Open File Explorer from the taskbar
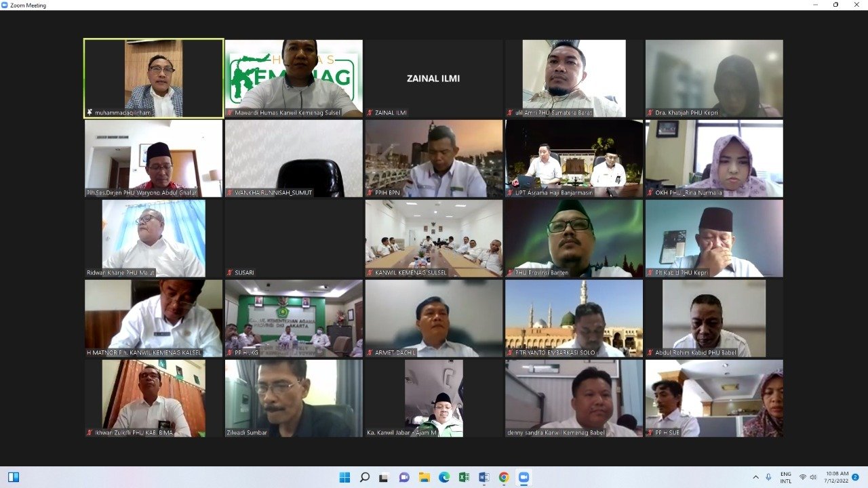Viewport: 868px width, 488px height. (424, 477)
